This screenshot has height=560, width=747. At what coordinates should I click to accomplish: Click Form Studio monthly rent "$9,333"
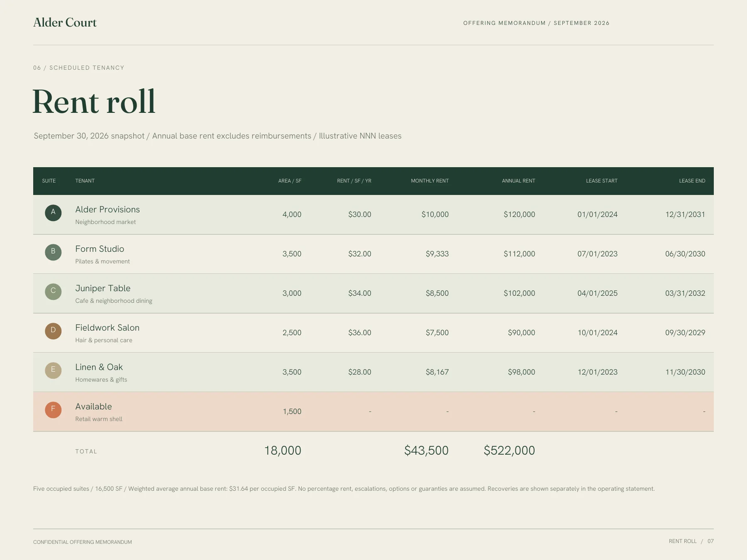point(437,254)
